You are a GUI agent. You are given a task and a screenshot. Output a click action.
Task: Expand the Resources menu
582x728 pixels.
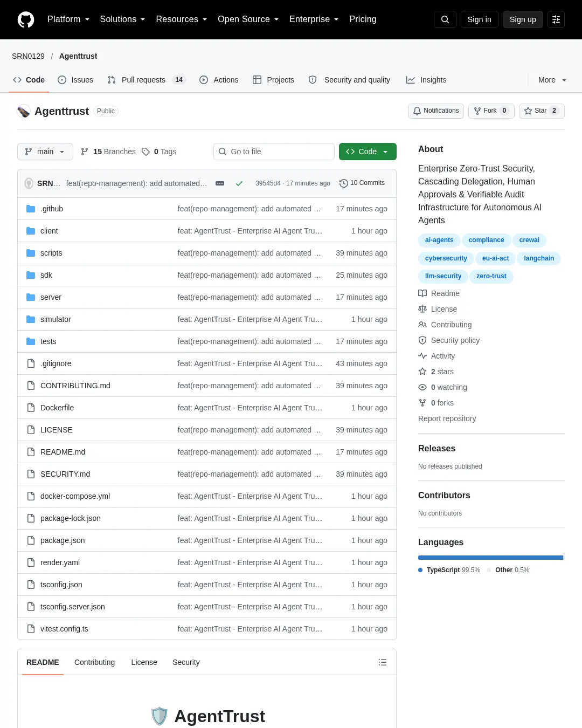point(182,19)
